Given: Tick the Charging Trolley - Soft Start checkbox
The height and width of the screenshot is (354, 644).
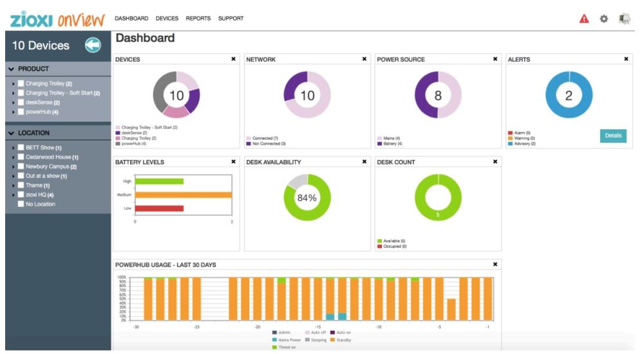Looking at the screenshot, I should [21, 93].
